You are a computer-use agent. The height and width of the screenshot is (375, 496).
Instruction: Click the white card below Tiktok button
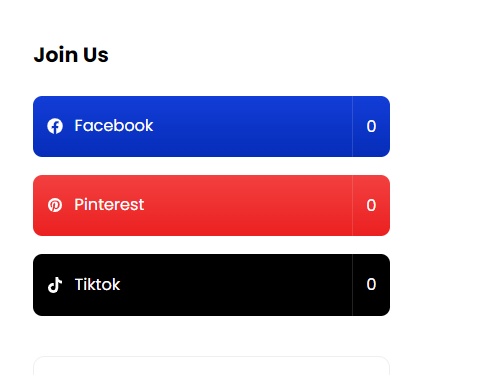(x=211, y=366)
